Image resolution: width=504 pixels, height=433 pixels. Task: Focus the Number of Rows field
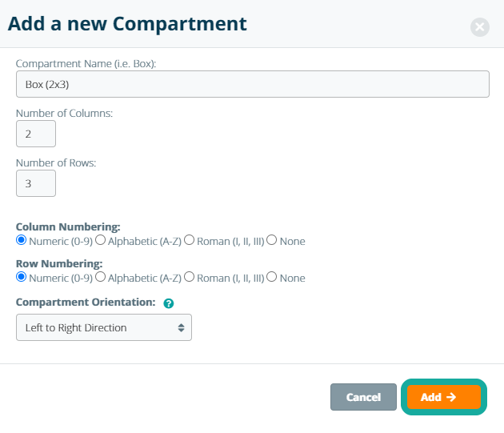(x=36, y=183)
